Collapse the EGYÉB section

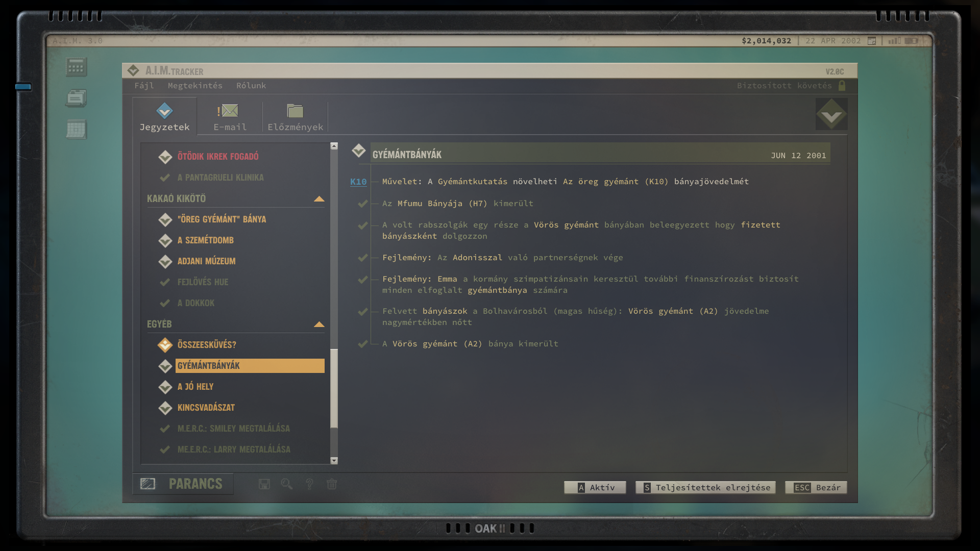(x=319, y=324)
